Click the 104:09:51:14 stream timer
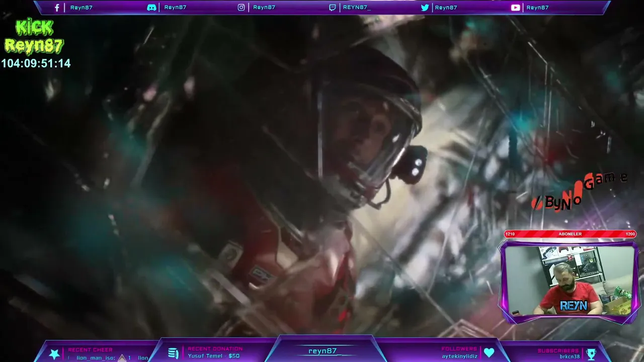The width and height of the screenshot is (644, 362). point(36,63)
